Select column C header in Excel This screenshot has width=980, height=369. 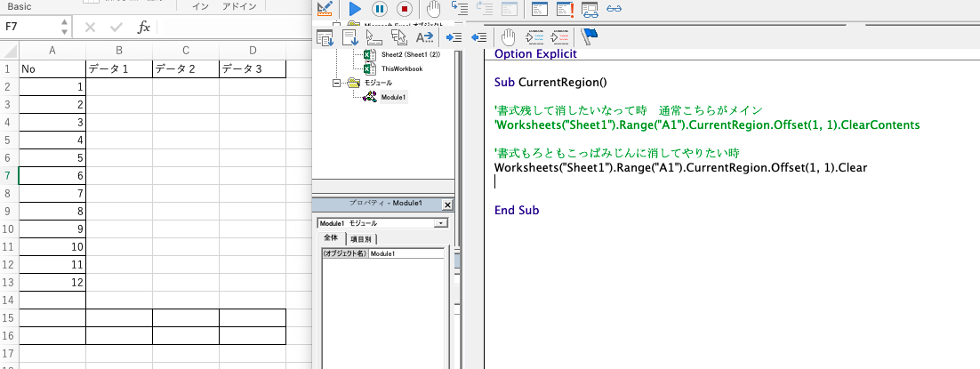point(186,51)
